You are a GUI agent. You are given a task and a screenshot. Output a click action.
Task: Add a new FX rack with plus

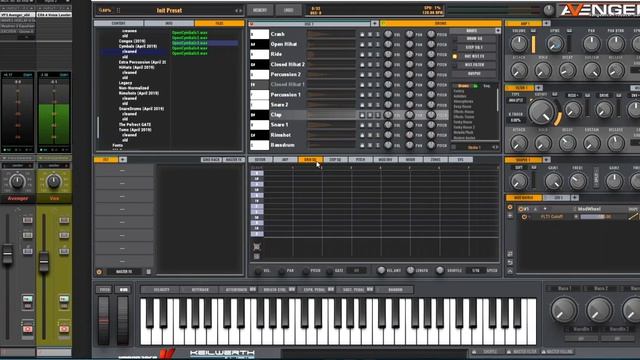(123, 160)
